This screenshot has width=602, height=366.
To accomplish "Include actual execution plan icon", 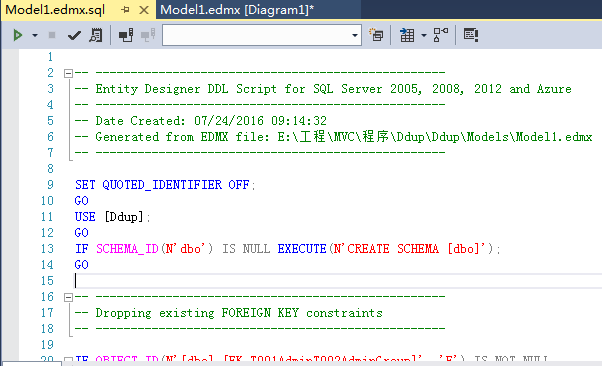I will coord(440,35).
